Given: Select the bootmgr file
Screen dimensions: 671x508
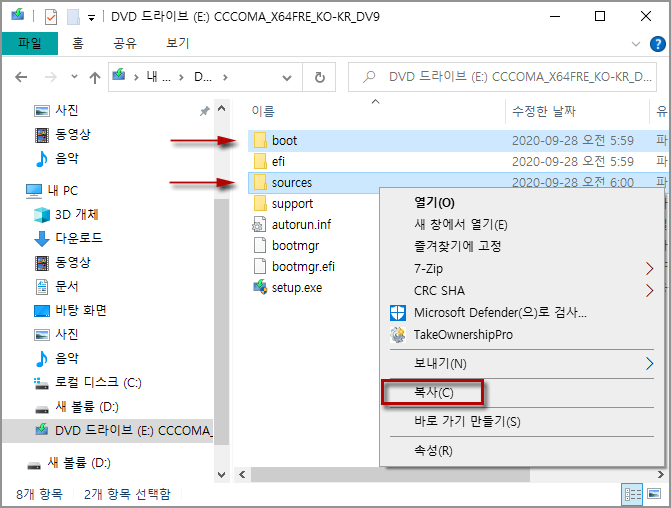Looking at the screenshot, I should 295,246.
